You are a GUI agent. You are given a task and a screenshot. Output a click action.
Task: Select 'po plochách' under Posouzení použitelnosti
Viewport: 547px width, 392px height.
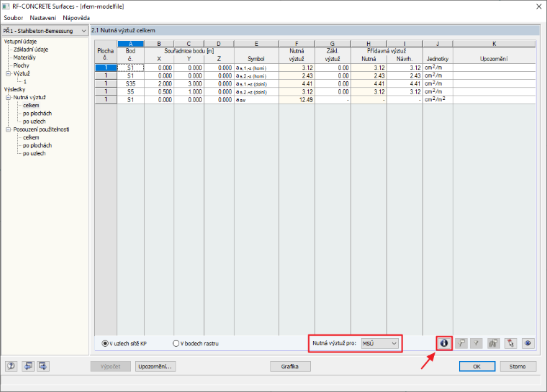coord(37,145)
